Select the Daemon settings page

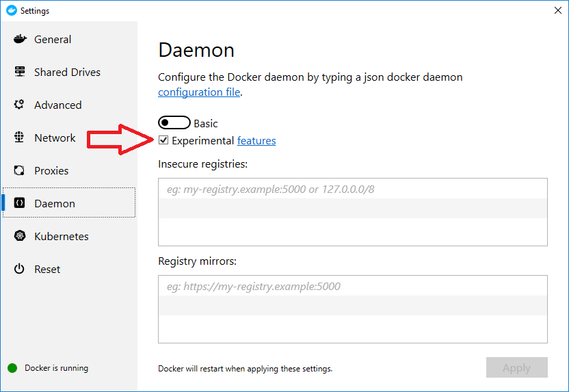pos(69,203)
